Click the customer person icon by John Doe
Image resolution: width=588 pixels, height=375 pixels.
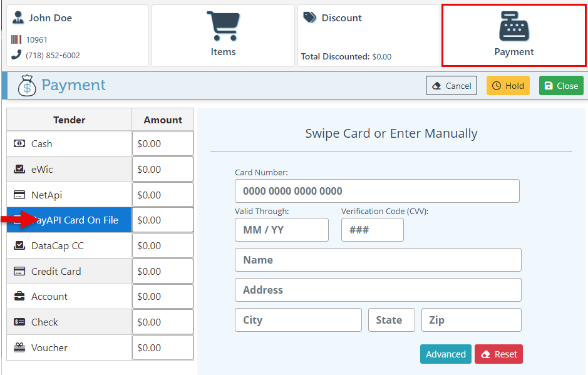pos(18,18)
